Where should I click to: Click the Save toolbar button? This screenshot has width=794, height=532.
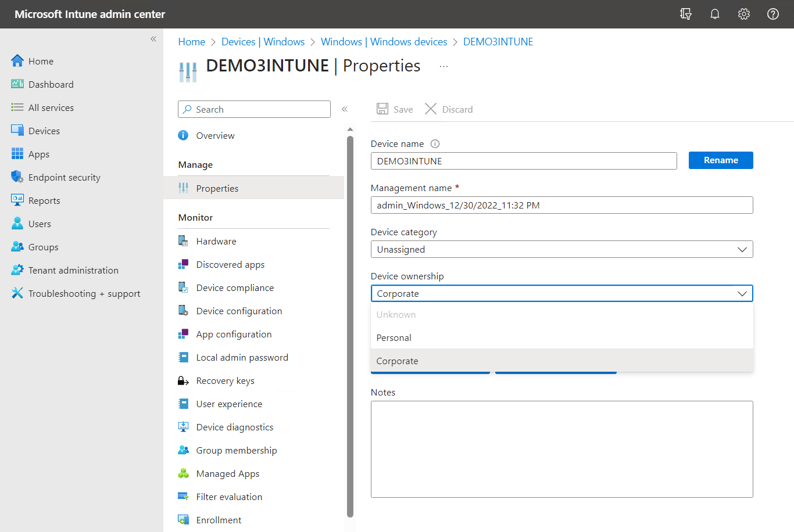coord(395,109)
